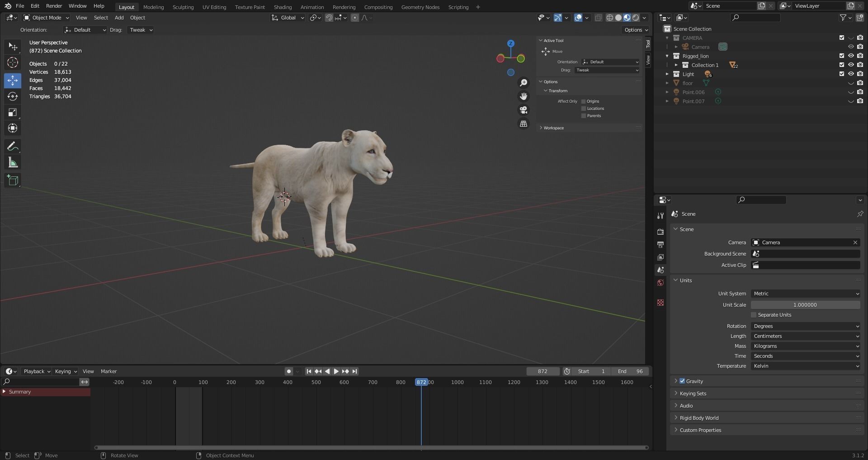Viewport: 868px width, 460px height.
Task: Open the Output properties tab icon
Action: [x=660, y=244]
